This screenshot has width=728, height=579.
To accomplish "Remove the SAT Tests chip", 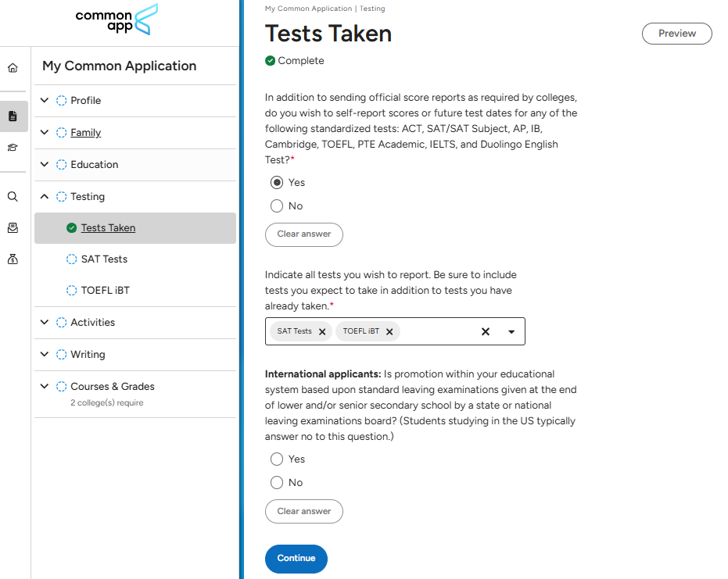I will point(322,331).
